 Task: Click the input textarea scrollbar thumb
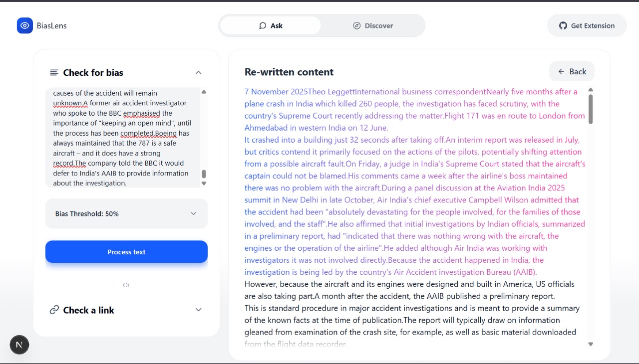[x=204, y=174]
